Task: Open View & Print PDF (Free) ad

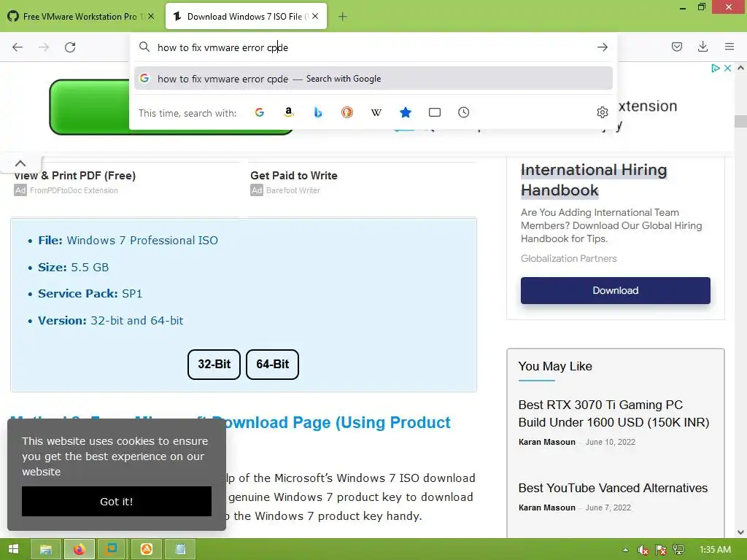Action: pyautogui.click(x=75, y=176)
